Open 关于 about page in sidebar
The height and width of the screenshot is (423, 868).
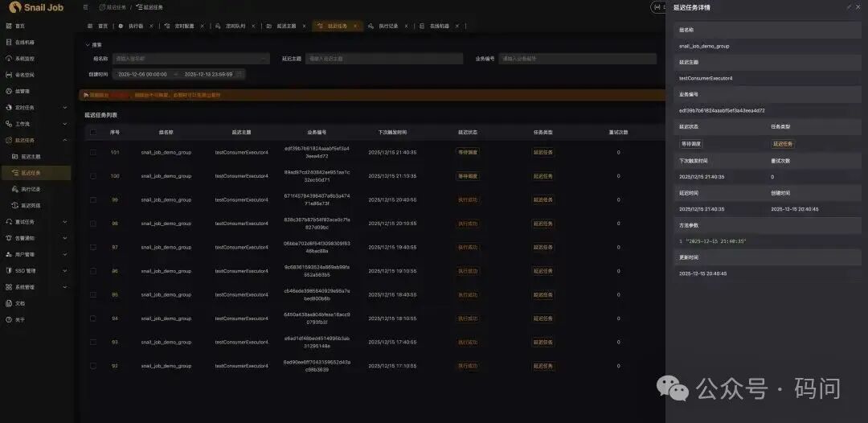coord(20,319)
